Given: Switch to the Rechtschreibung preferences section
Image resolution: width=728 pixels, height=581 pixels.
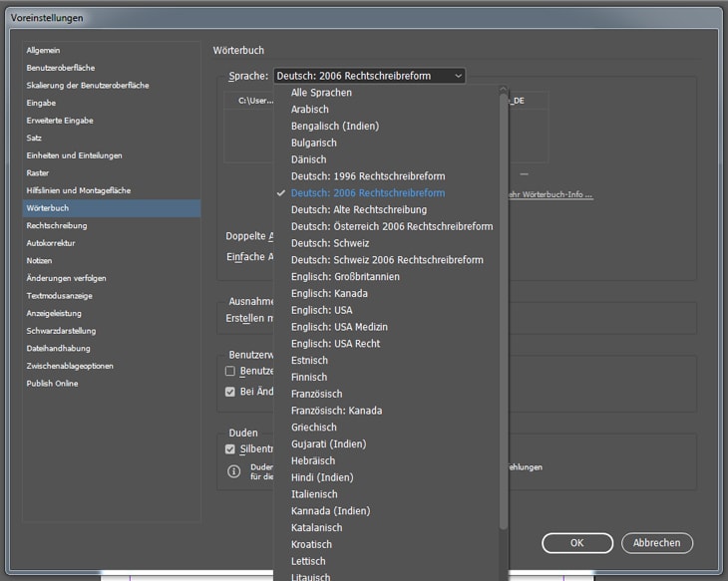Looking at the screenshot, I should pyautogui.click(x=57, y=225).
